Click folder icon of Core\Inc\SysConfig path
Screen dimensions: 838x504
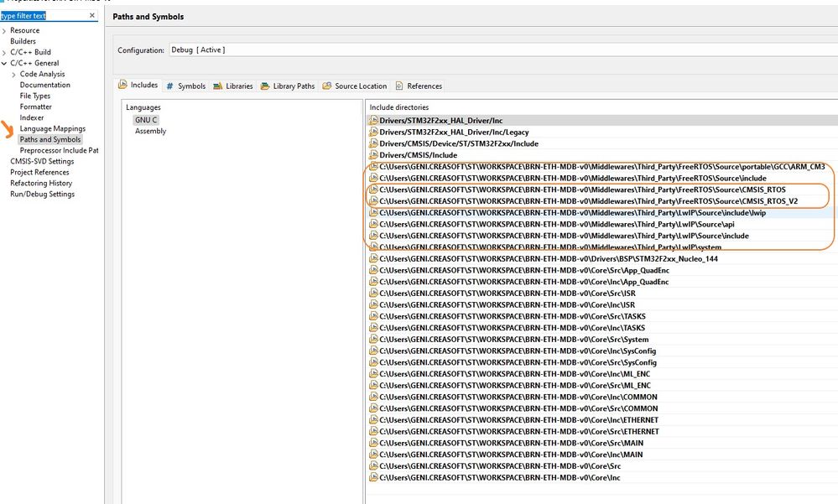(x=373, y=351)
